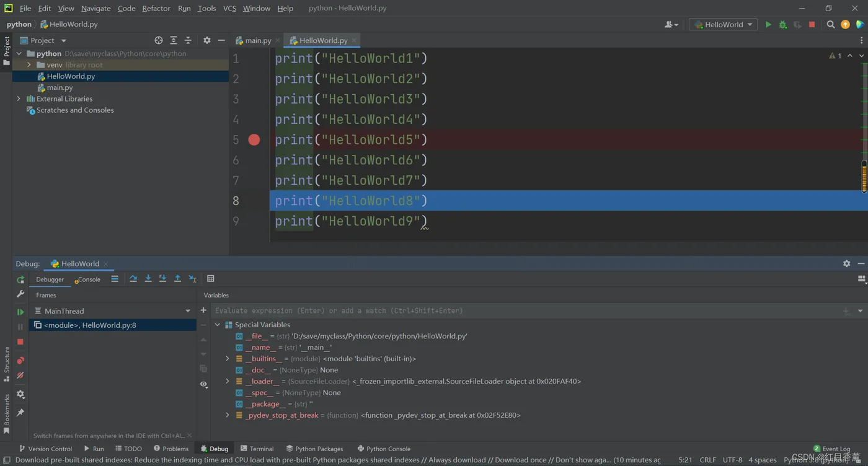Open Version Control tool window
This screenshot has width=868, height=466.
tap(45, 449)
